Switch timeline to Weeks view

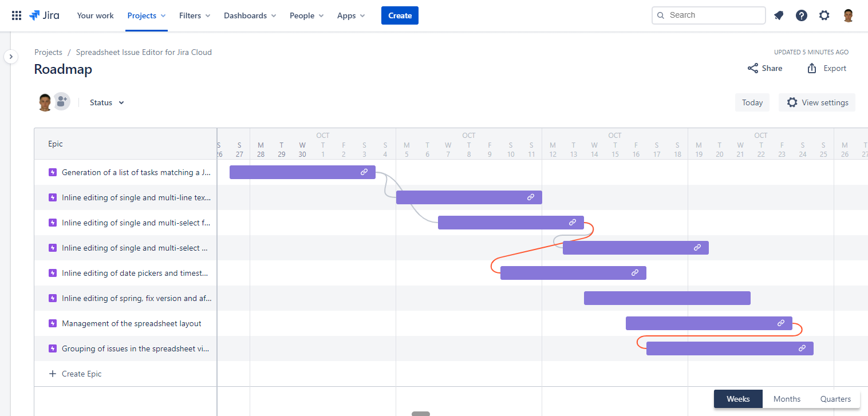pyautogui.click(x=738, y=399)
